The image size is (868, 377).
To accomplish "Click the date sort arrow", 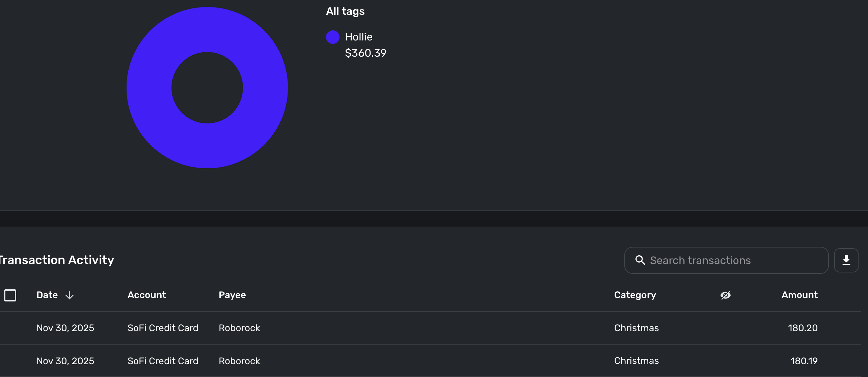I will [x=70, y=295].
